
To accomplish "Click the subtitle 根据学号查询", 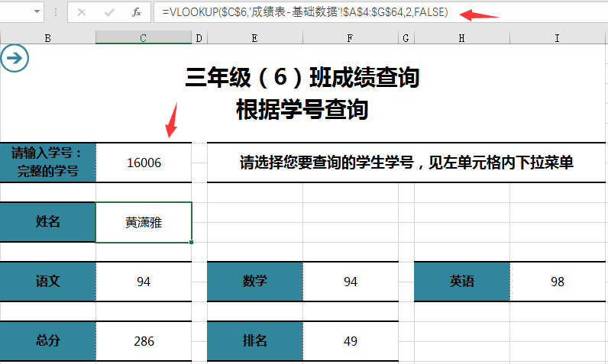I will (302, 110).
